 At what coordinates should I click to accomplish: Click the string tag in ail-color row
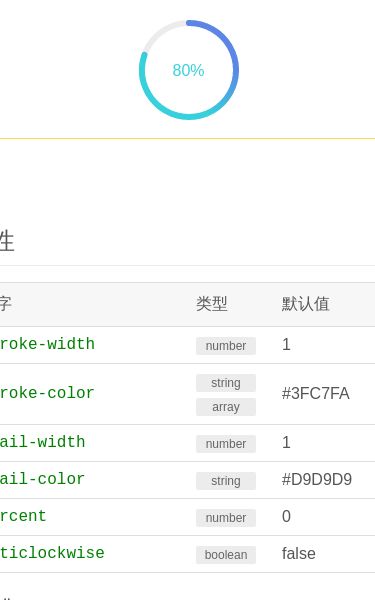(226, 481)
